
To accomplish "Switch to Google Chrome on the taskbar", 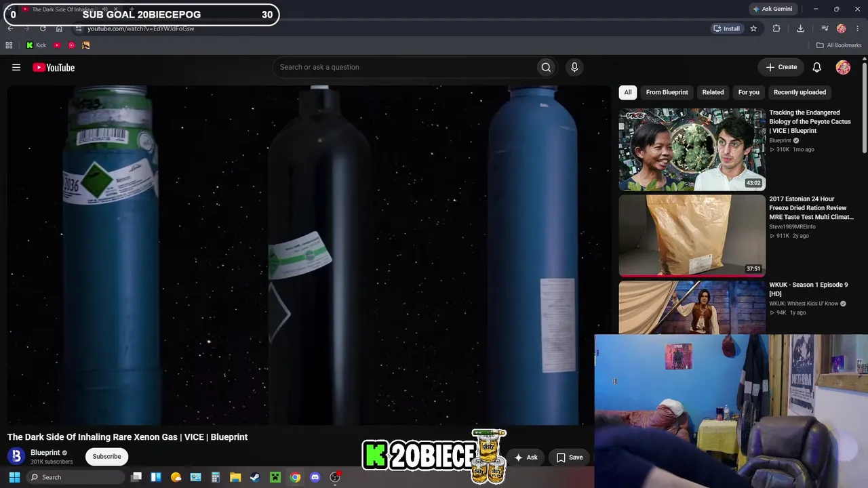I will pos(295,477).
